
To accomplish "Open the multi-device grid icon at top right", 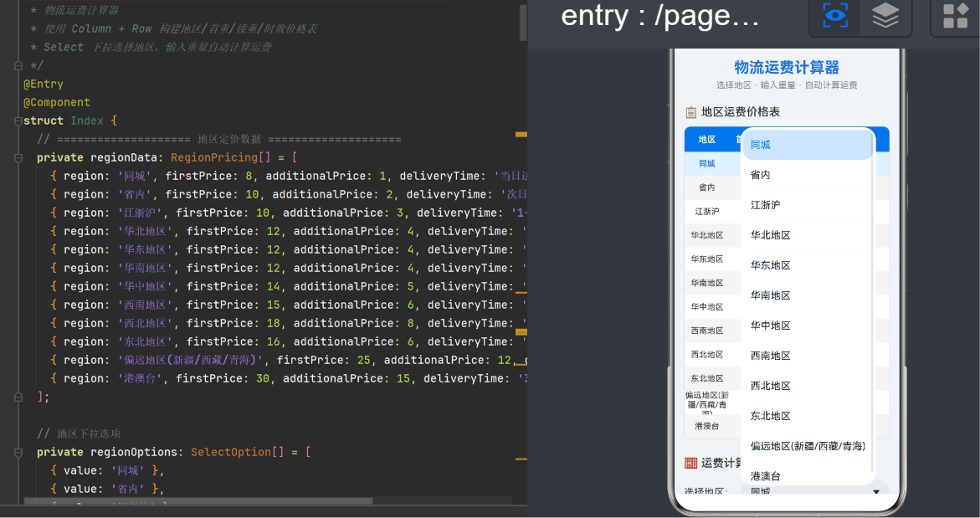I will 955,15.
